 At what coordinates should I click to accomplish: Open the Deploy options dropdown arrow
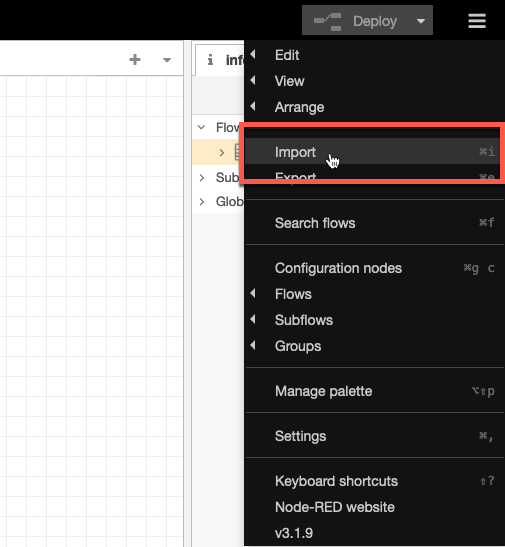click(421, 21)
